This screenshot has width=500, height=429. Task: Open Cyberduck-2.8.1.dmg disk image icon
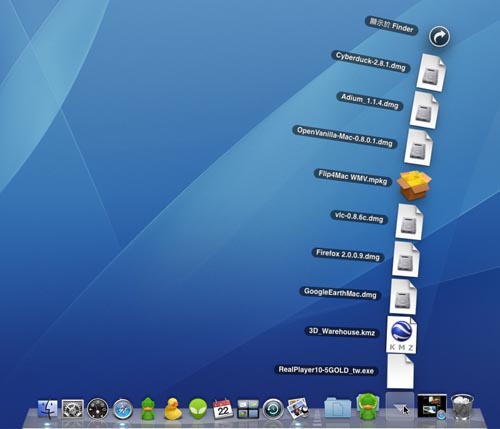click(x=431, y=73)
